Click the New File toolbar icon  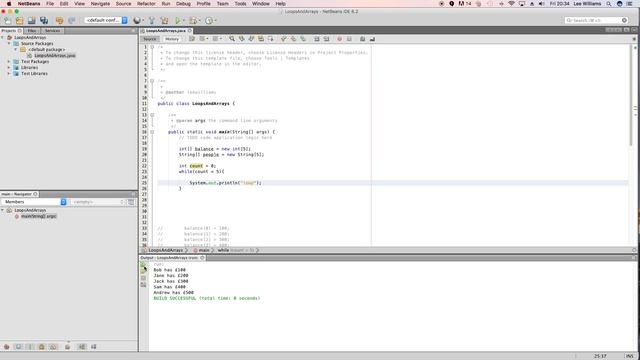8,20
